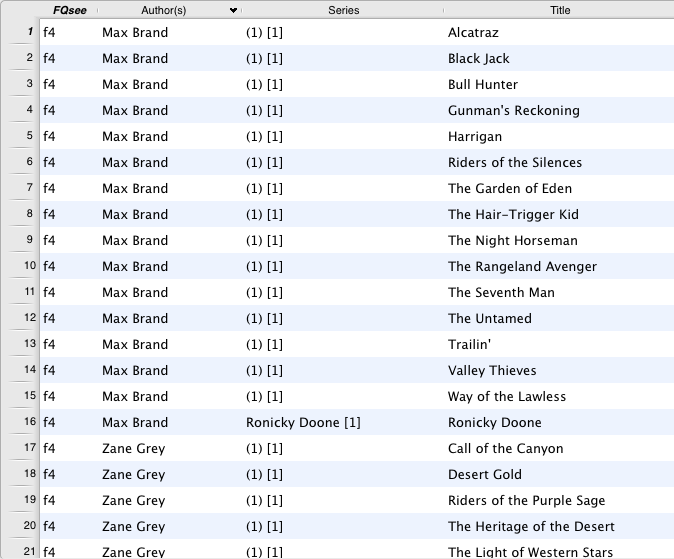Select Zane Grey author in Desert Gold row
The image size is (674, 559).
133,474
